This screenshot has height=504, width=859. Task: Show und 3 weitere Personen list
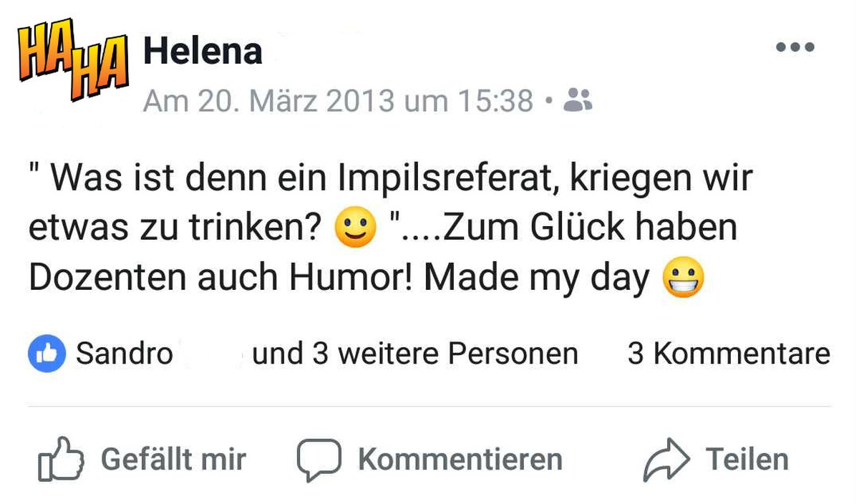click(415, 354)
